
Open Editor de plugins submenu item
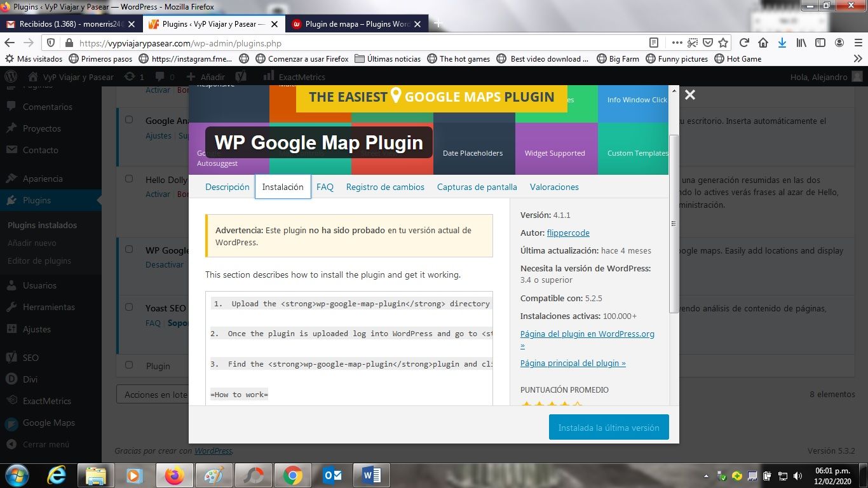click(x=39, y=261)
